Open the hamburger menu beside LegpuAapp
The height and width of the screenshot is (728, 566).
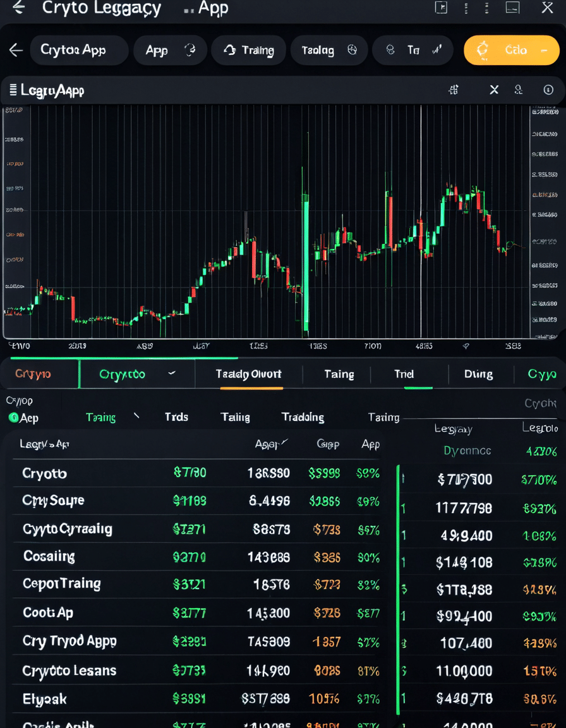point(13,90)
